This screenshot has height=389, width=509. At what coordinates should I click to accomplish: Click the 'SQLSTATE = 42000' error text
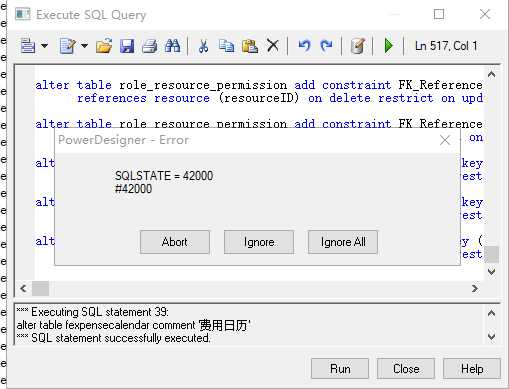click(x=164, y=176)
